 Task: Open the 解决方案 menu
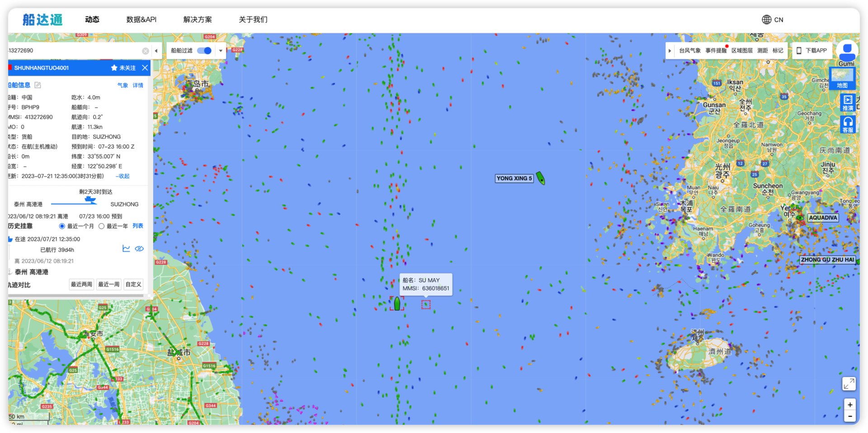pos(197,19)
